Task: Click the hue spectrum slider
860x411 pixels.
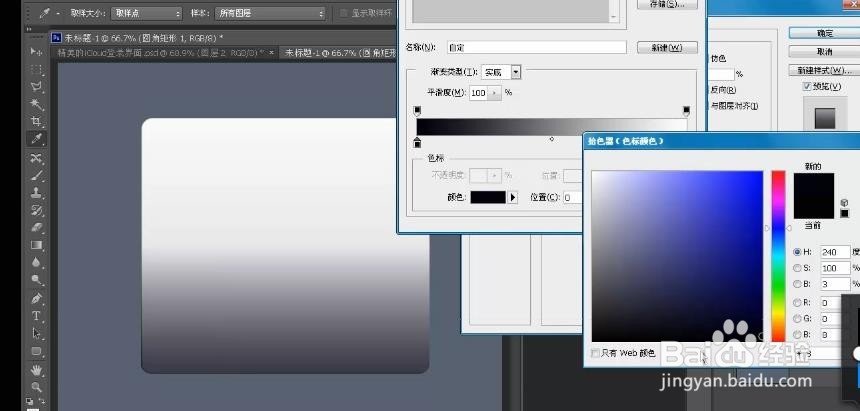Action: [778, 256]
